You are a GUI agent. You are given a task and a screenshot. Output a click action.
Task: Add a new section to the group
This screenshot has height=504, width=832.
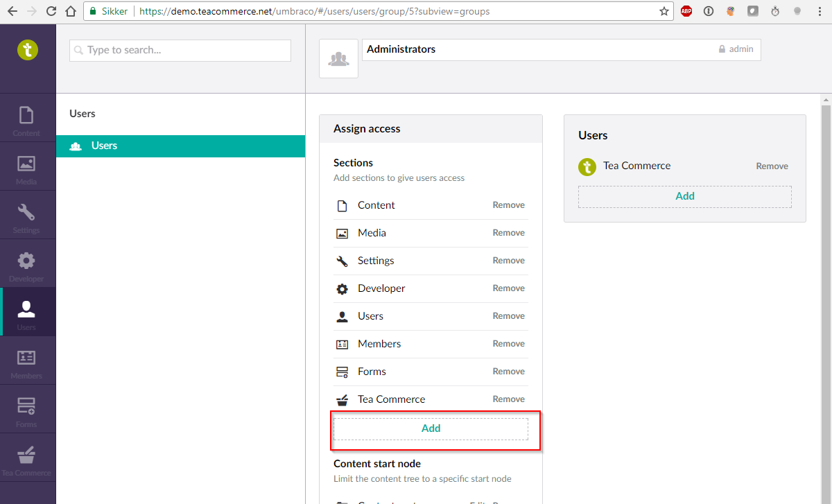(x=431, y=428)
